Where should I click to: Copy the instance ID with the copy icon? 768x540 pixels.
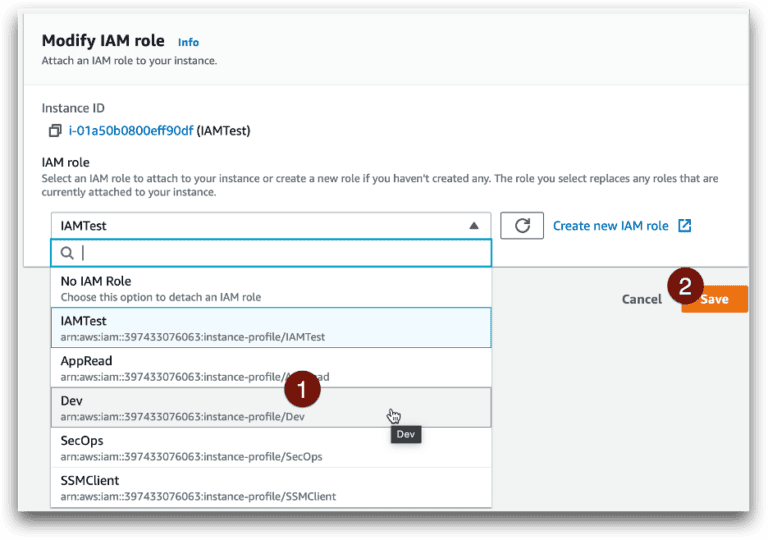55,130
